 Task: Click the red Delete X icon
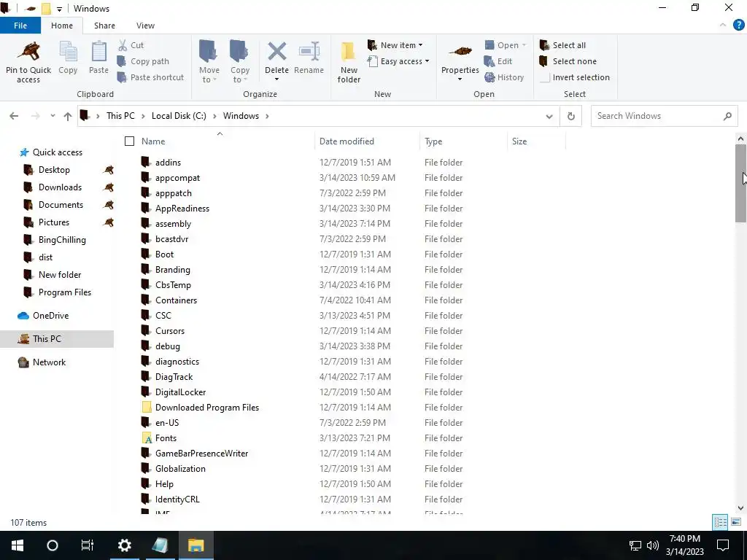[276, 52]
